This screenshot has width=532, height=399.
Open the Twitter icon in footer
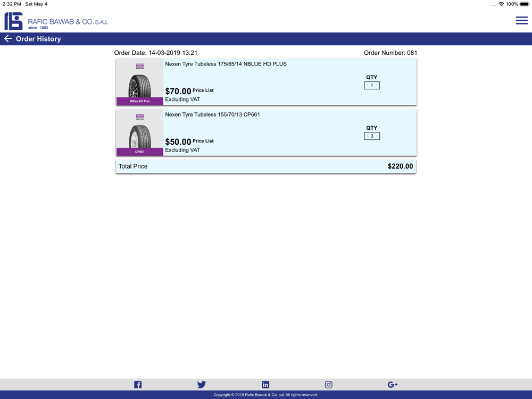point(202,385)
